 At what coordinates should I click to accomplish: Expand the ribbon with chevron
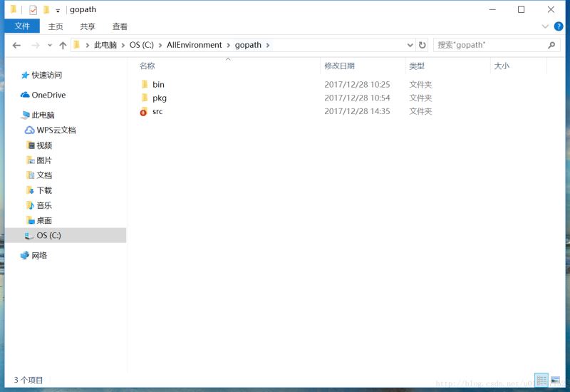point(545,26)
